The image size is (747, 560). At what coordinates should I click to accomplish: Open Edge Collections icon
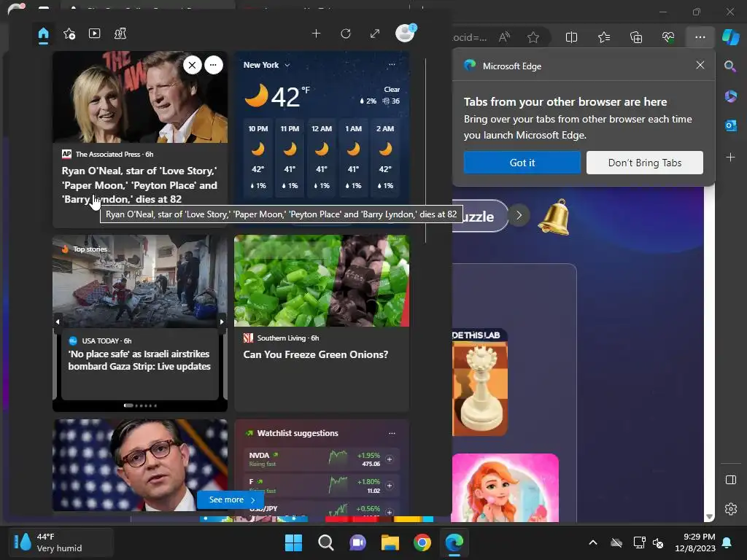(x=636, y=37)
